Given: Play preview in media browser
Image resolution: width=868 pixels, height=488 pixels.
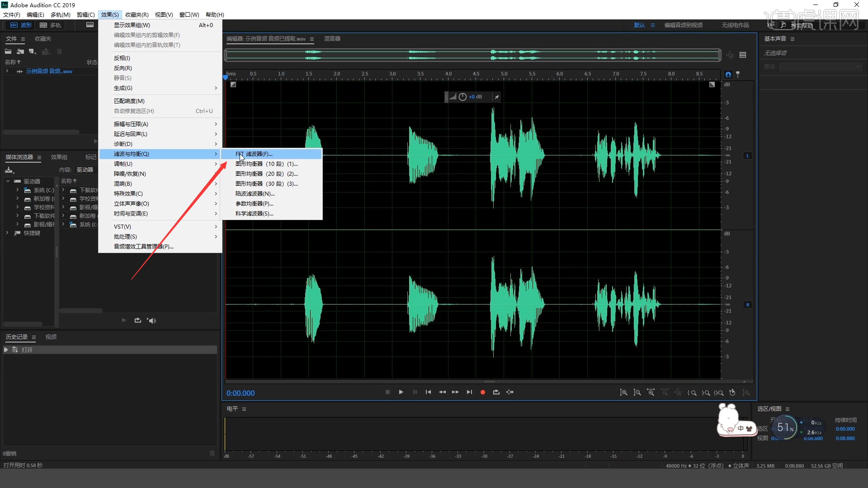Looking at the screenshot, I should (124, 320).
